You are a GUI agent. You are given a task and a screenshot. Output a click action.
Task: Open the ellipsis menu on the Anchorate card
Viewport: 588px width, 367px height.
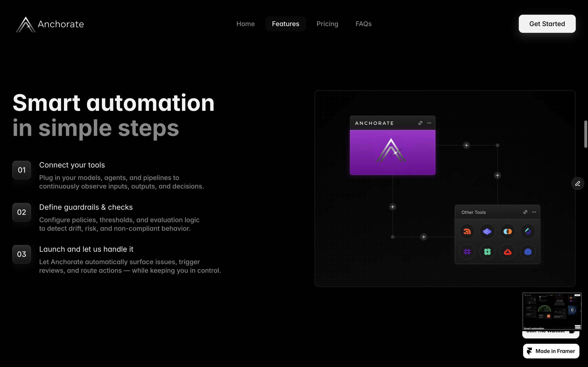429,123
